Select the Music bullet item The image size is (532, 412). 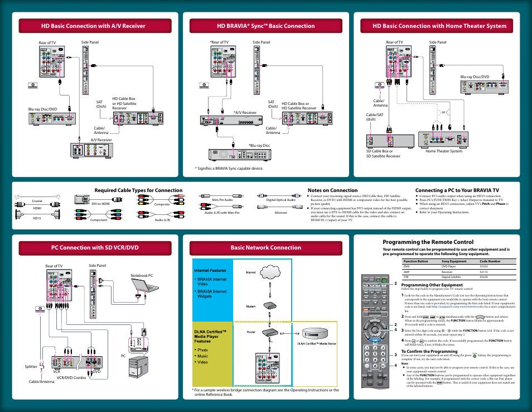pyautogui.click(x=202, y=356)
